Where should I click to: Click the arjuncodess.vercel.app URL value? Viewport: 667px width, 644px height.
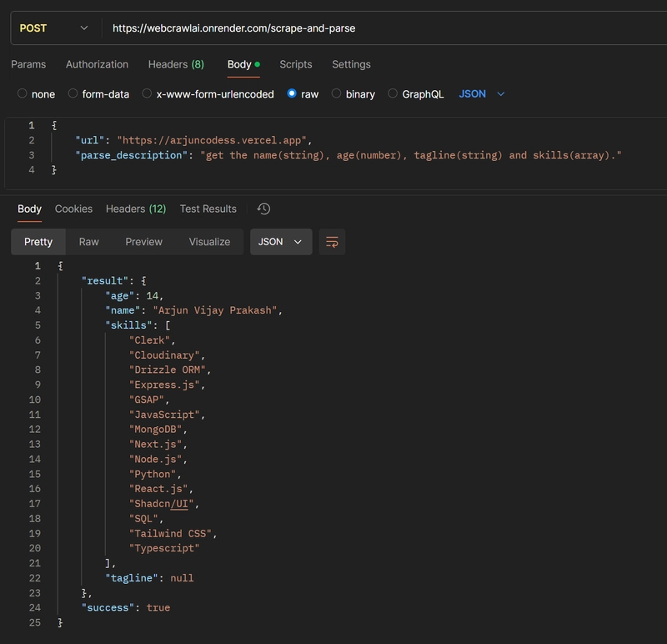(212, 140)
